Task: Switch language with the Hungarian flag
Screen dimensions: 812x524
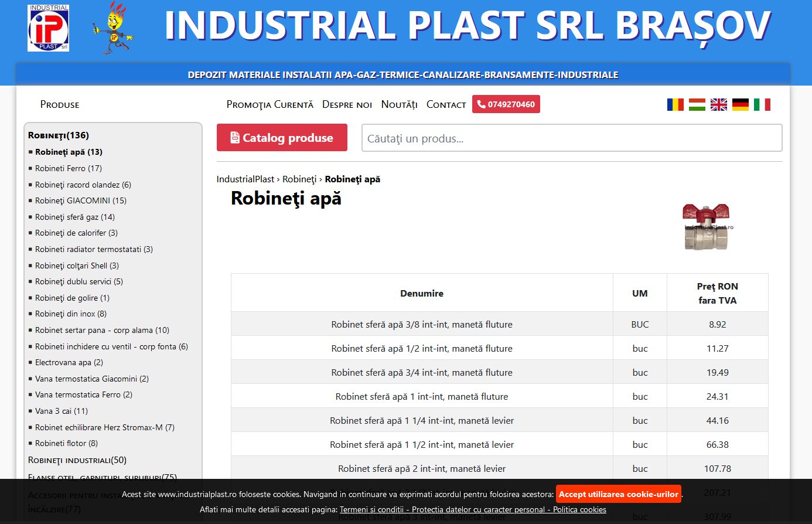Action: pyautogui.click(x=697, y=105)
